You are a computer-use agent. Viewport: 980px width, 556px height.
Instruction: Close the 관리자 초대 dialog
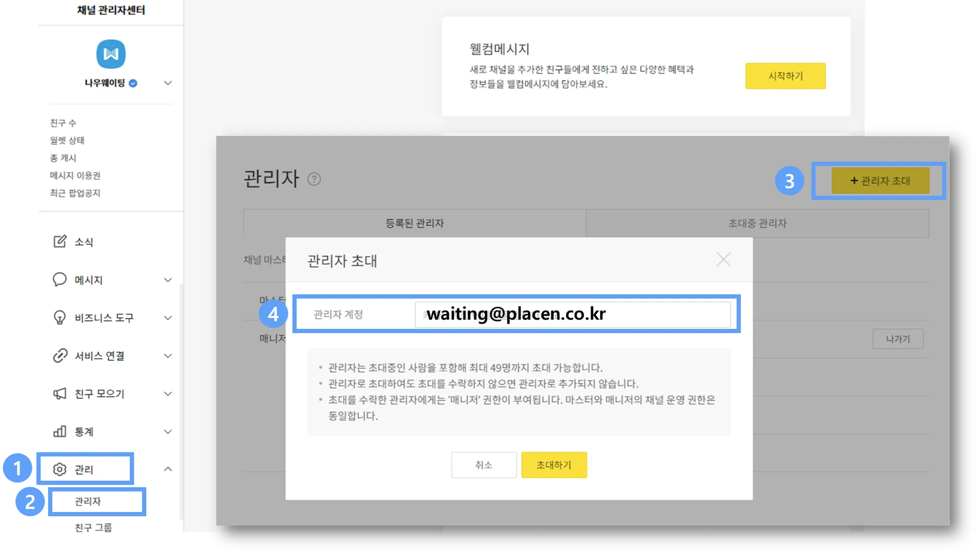[x=723, y=260]
